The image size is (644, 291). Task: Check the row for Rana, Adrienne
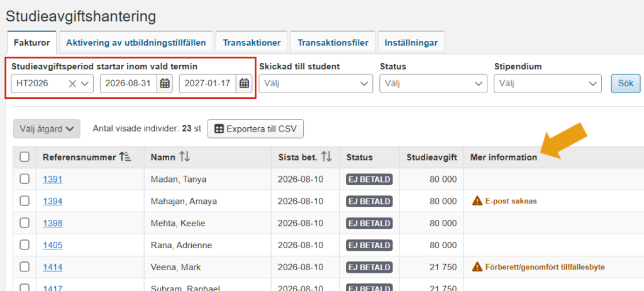(x=25, y=245)
